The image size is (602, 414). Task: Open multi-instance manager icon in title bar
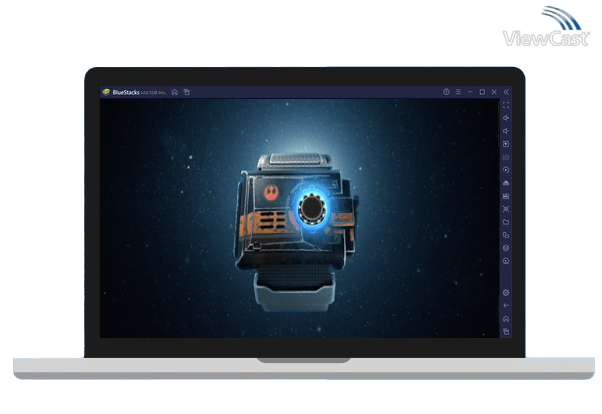click(187, 92)
